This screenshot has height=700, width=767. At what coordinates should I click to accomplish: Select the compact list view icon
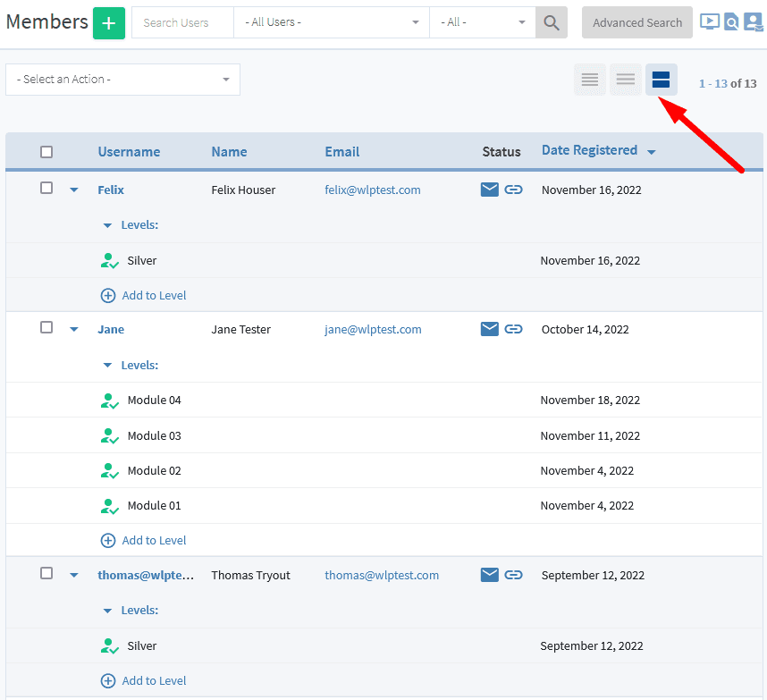[x=589, y=80]
